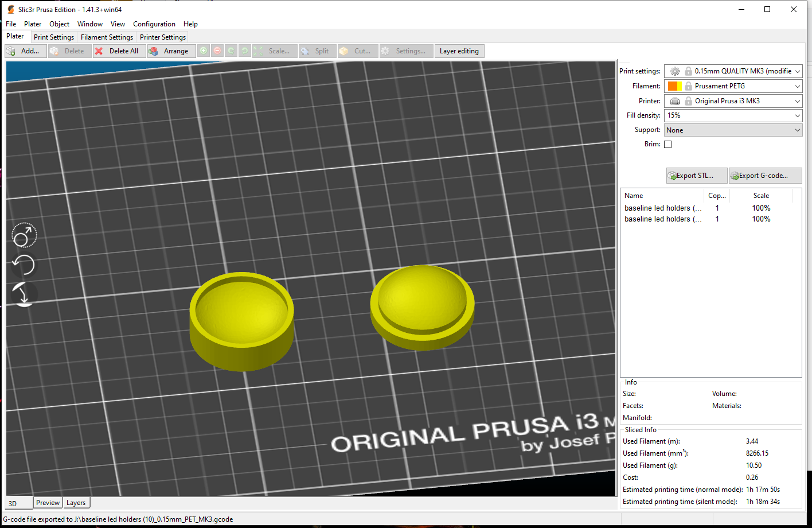Click the Export G-code... button
Screen dimensions: 812x528
[765, 176]
